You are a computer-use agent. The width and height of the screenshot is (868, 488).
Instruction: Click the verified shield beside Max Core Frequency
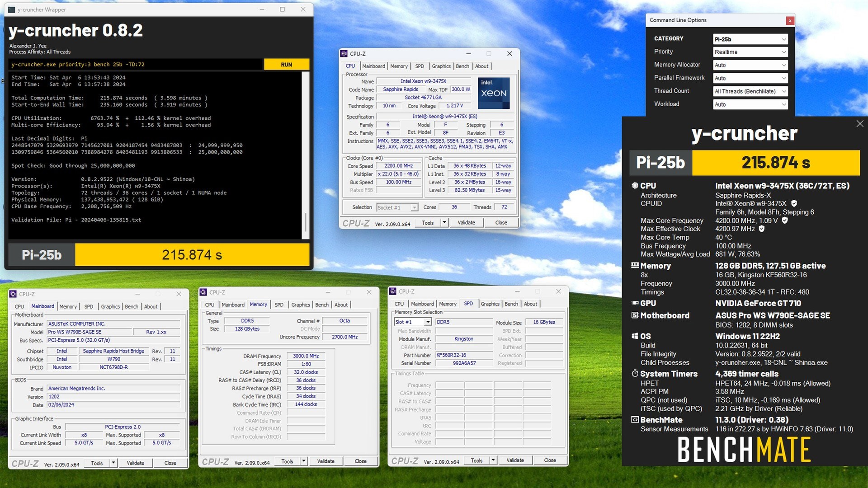pos(785,221)
